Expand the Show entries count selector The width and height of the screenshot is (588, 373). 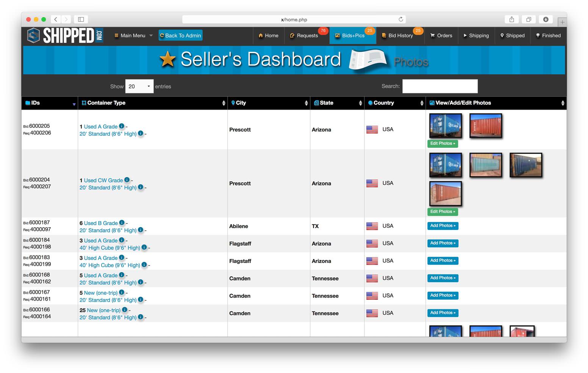pyautogui.click(x=139, y=86)
